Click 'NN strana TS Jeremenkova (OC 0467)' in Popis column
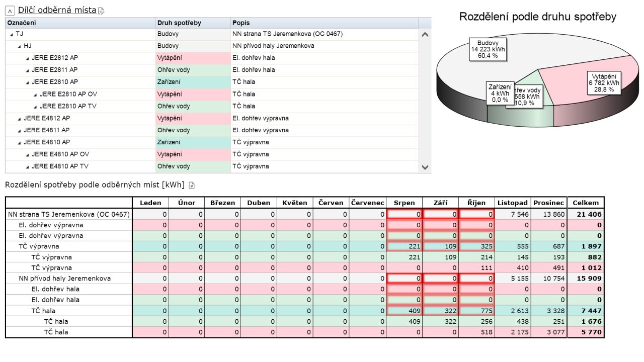644x362 pixels. [x=287, y=34]
